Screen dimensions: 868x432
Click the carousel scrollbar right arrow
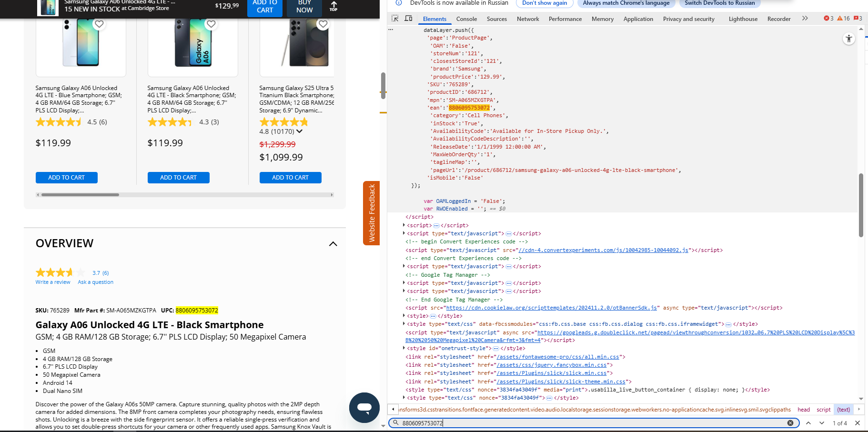(332, 195)
